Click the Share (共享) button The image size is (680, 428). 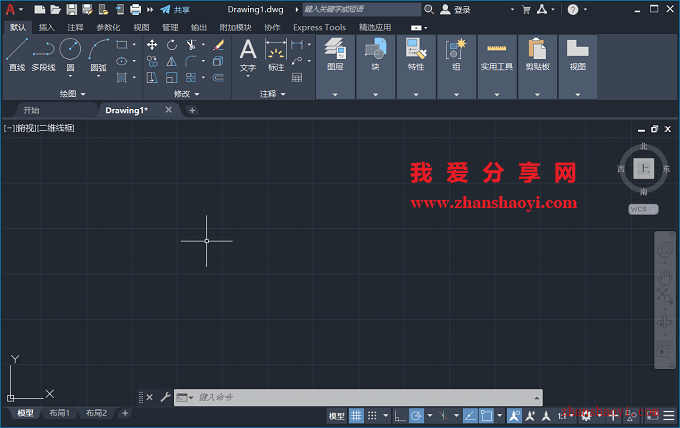(x=175, y=10)
